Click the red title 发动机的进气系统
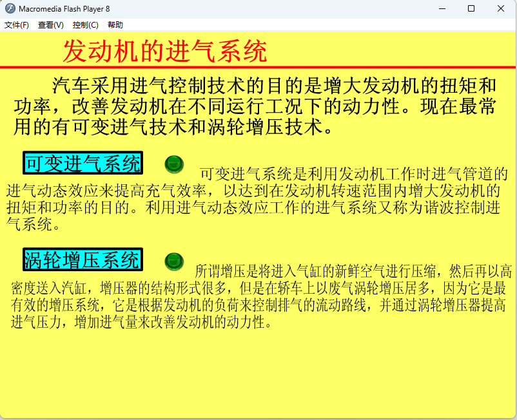This screenshot has height=420, width=517. coord(165,51)
